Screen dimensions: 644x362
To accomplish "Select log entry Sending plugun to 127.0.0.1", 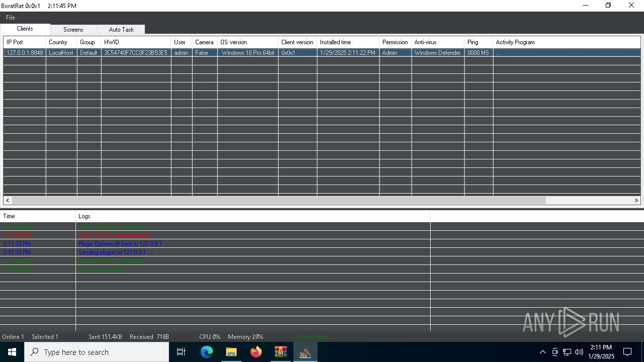I will (x=116, y=252).
